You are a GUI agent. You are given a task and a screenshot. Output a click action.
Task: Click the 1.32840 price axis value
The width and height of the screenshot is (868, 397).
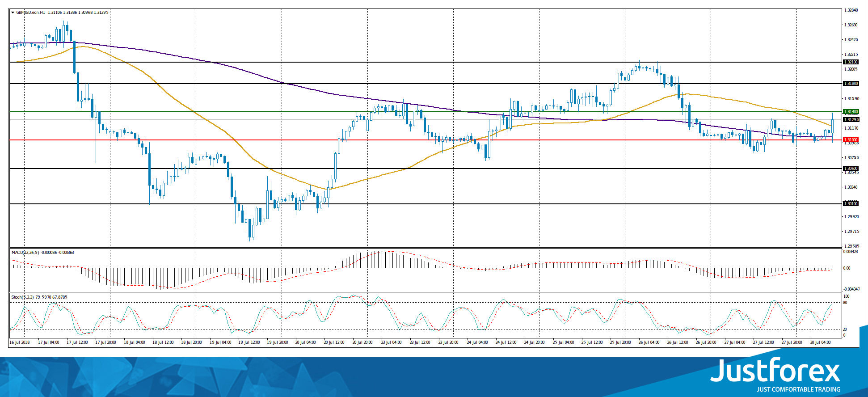pyautogui.click(x=851, y=10)
